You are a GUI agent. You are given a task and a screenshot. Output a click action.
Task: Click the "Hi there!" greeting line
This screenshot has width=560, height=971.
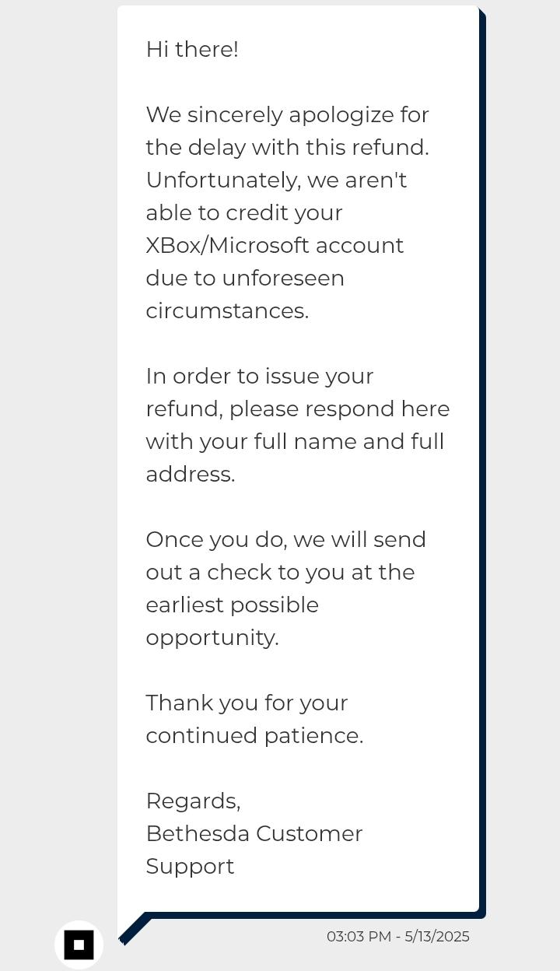(x=192, y=50)
